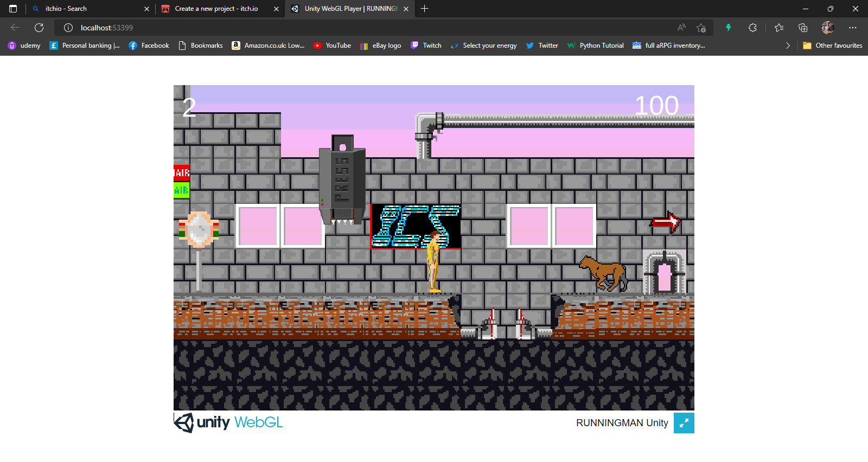Open a new browser tab

tap(424, 9)
